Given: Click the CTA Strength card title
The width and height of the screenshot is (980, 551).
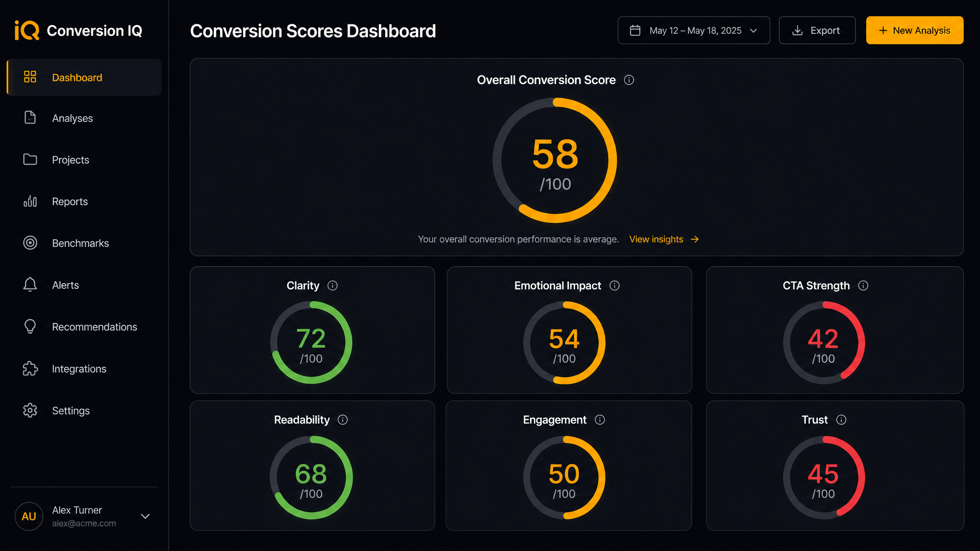Looking at the screenshot, I should point(816,286).
